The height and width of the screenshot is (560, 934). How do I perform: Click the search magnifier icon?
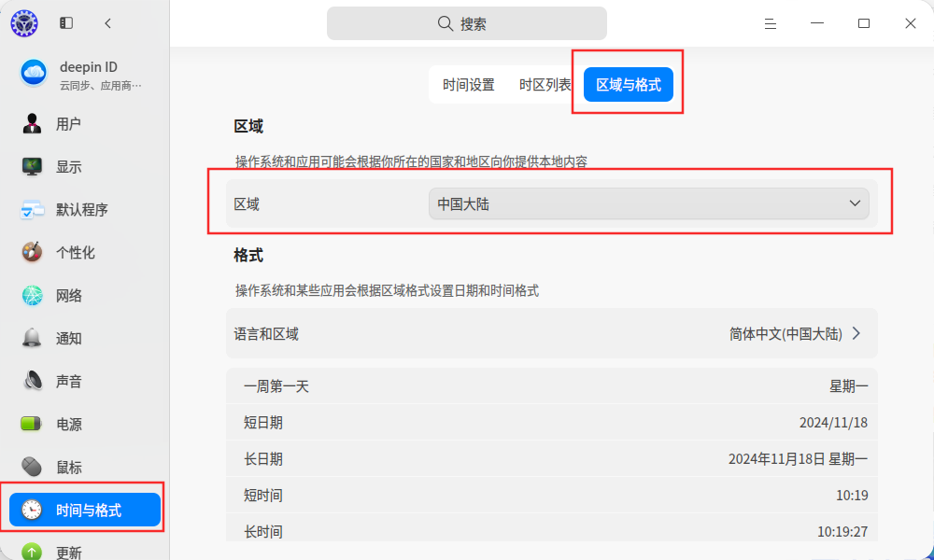pyautogui.click(x=446, y=24)
